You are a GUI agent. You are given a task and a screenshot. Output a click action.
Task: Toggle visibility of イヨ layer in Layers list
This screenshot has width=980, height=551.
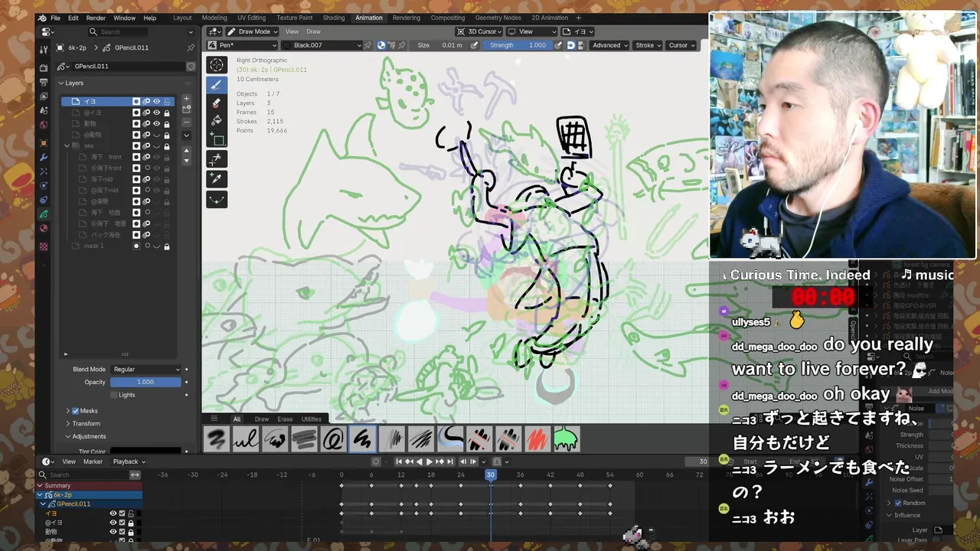[156, 101]
